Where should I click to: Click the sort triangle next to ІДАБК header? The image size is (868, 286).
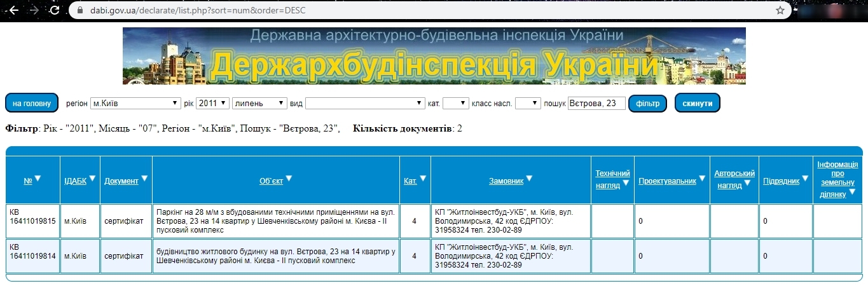(92, 179)
